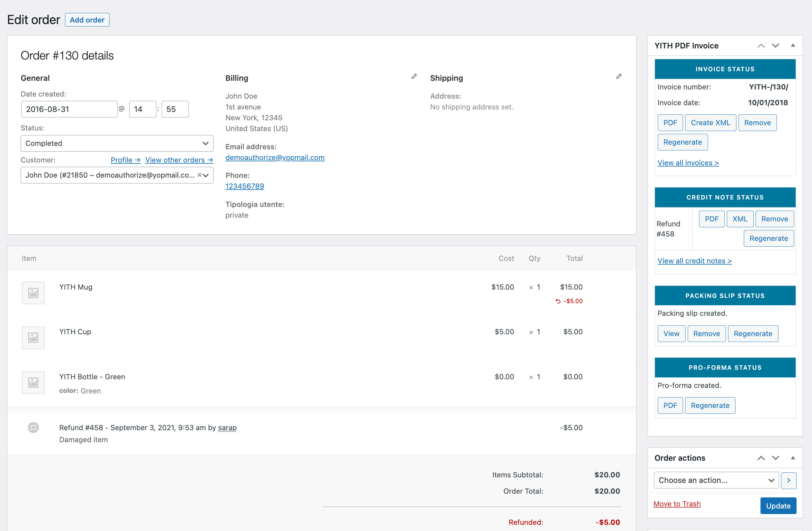Screen dimensions: 812x531
Task: Open the Choose an action dropdown
Action: coord(716,480)
